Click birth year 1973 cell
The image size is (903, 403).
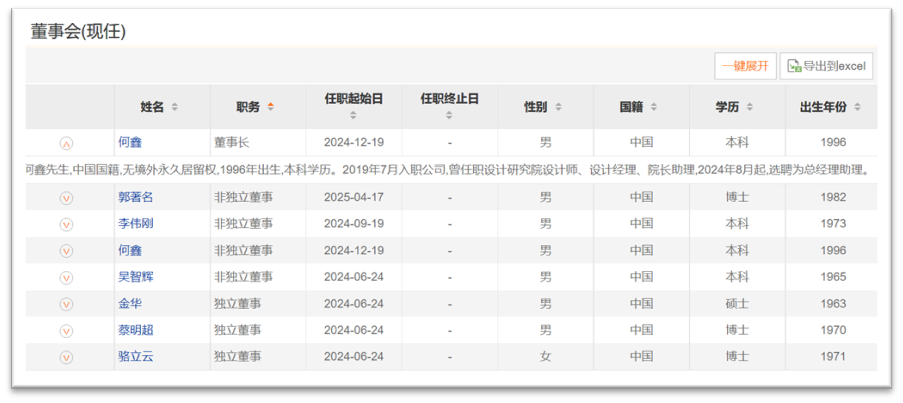click(833, 223)
